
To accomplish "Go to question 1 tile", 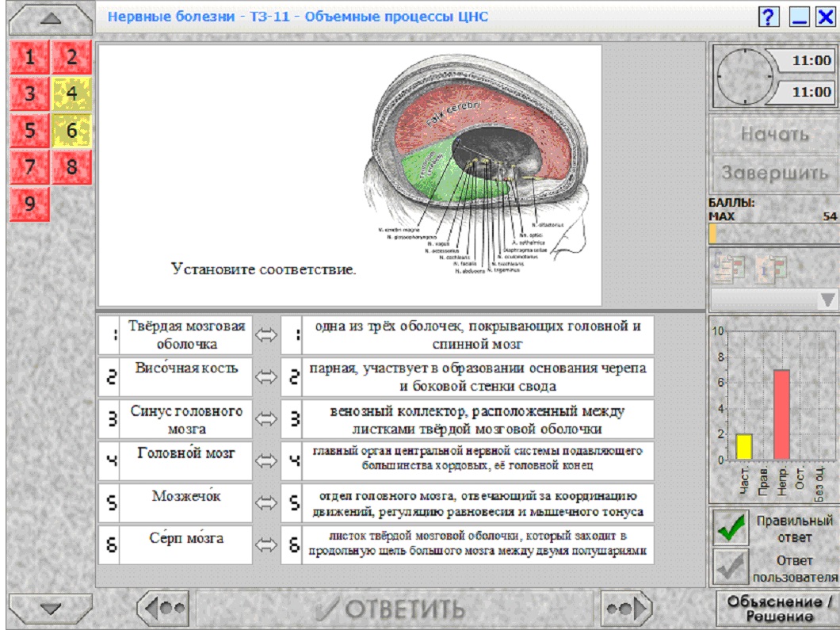I will tap(29, 57).
